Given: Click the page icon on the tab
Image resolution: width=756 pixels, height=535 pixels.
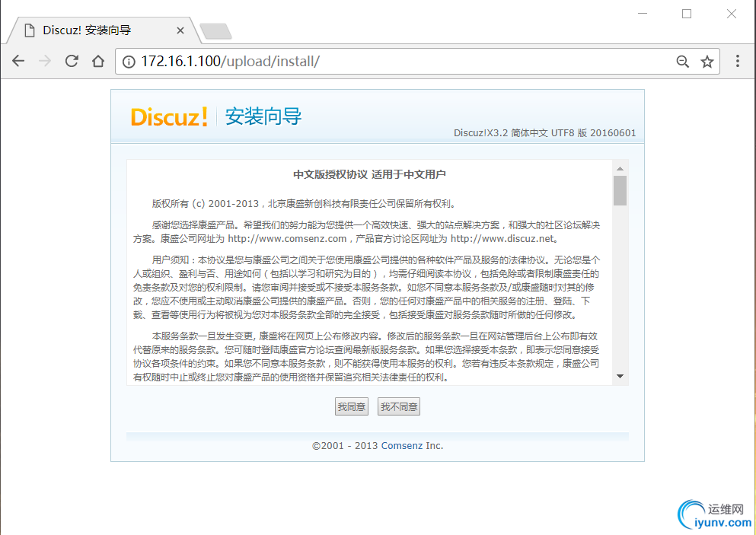Looking at the screenshot, I should tap(30, 30).
